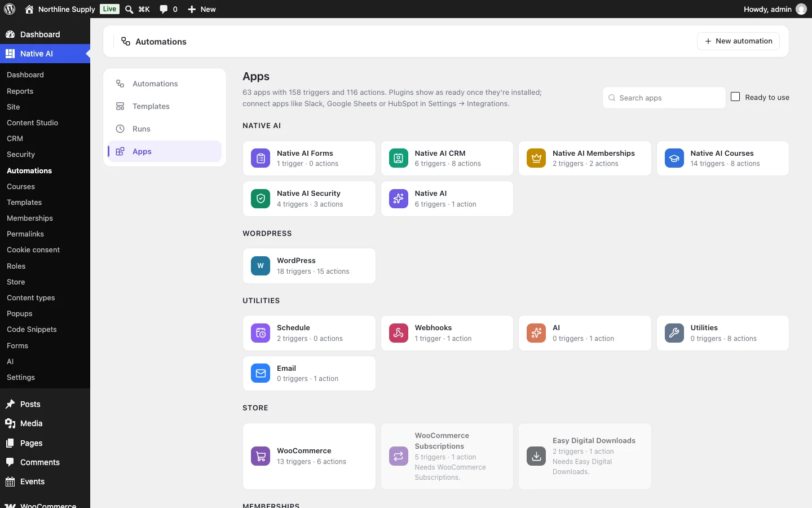
Task: Open the Native AI Forms app icon
Action: click(x=261, y=159)
